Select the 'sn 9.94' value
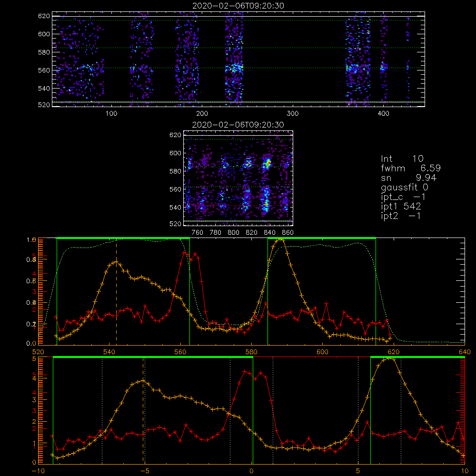The width and height of the screenshot is (476, 476). (x=408, y=178)
